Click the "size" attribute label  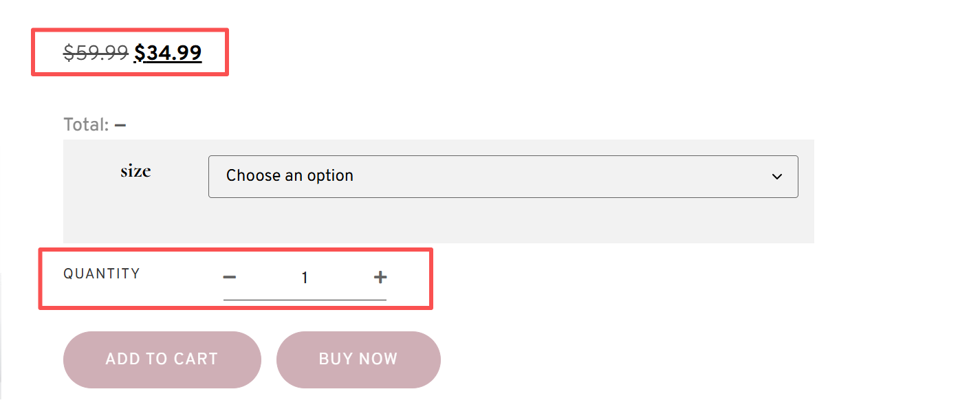click(135, 171)
